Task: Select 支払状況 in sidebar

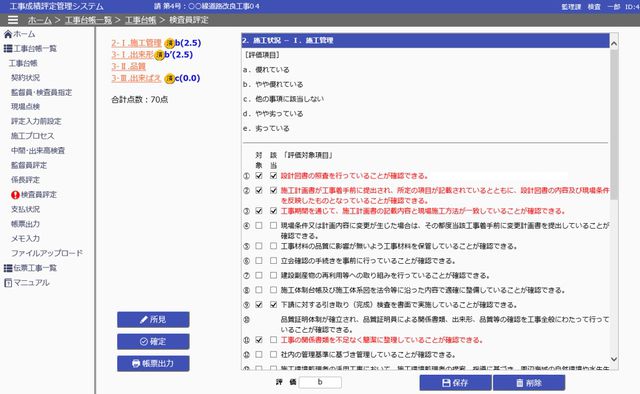Action: click(x=25, y=209)
